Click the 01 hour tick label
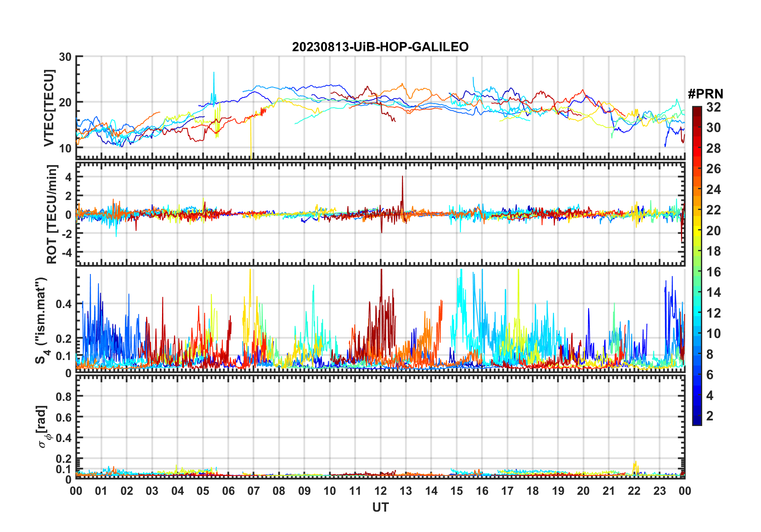The height and width of the screenshot is (532, 761). click(102, 491)
